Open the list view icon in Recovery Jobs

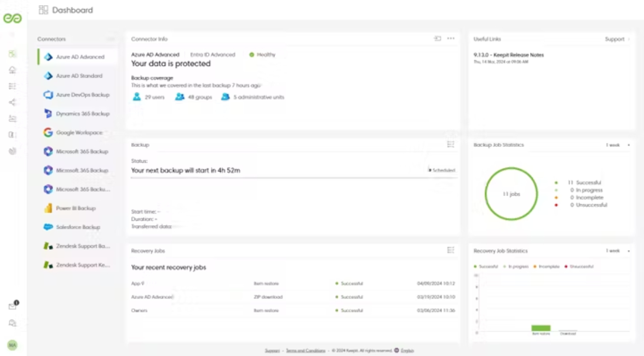451,250
